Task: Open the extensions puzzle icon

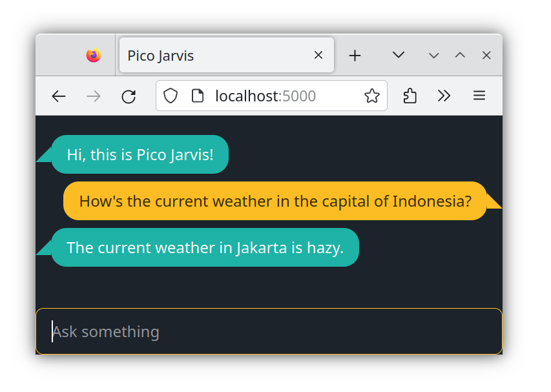Action: [x=410, y=96]
